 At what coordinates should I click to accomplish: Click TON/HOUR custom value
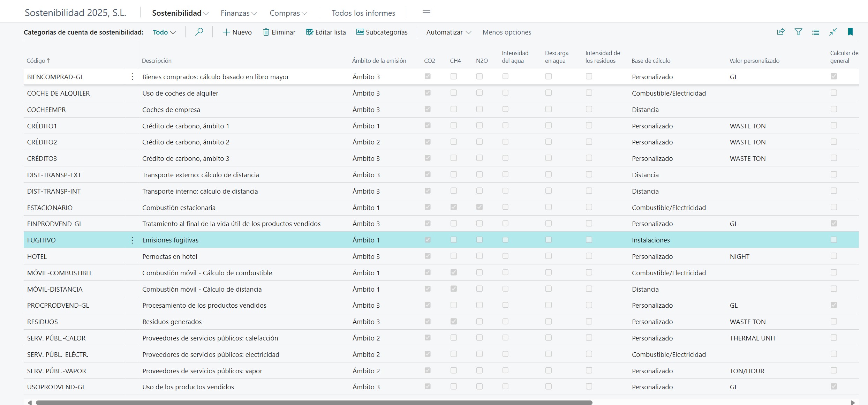pos(747,371)
